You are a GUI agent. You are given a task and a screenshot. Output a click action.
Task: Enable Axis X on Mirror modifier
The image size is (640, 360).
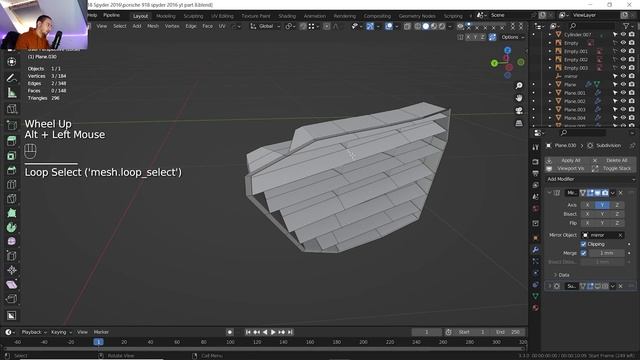tap(587, 205)
